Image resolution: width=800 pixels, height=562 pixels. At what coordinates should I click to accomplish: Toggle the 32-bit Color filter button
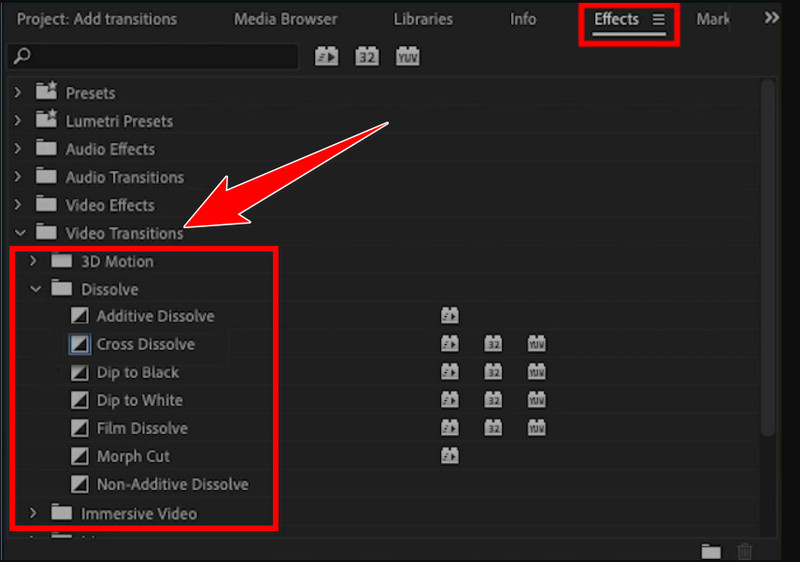coord(367,56)
